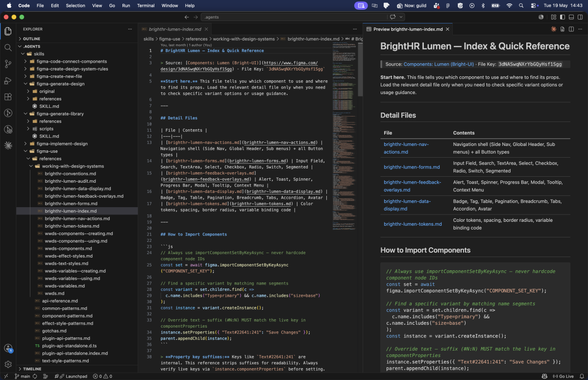This screenshot has height=380, width=588.
Task: Click the errors and warnings count in status bar
Action: (x=103, y=376)
